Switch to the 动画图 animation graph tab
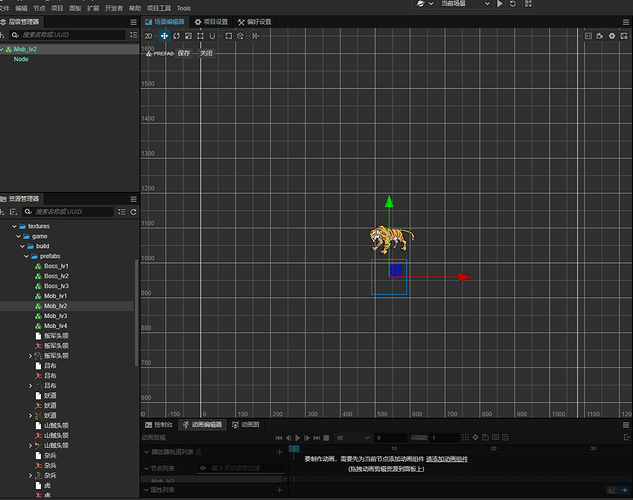The image size is (633, 500). [245, 425]
